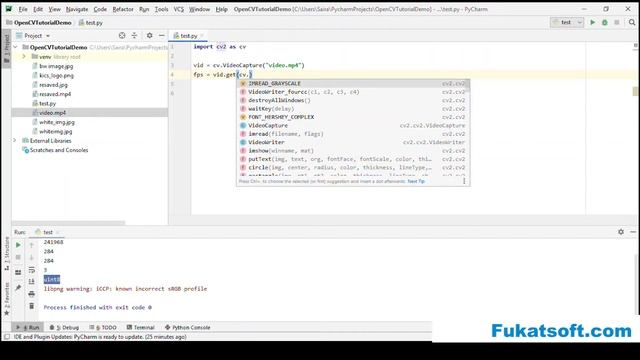Screen dimensions: 640x360
Task: Choose VideoWriter_fourcc completion suggestion
Action: 353,92
